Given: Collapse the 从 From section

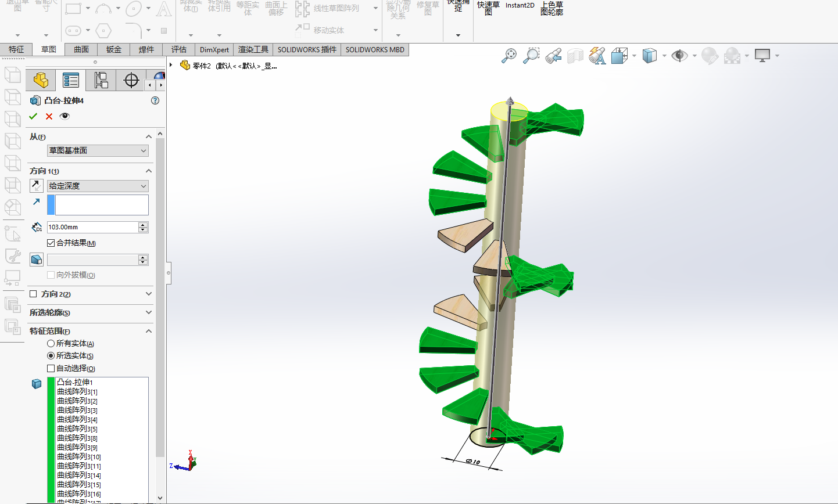Looking at the screenshot, I should tap(149, 136).
